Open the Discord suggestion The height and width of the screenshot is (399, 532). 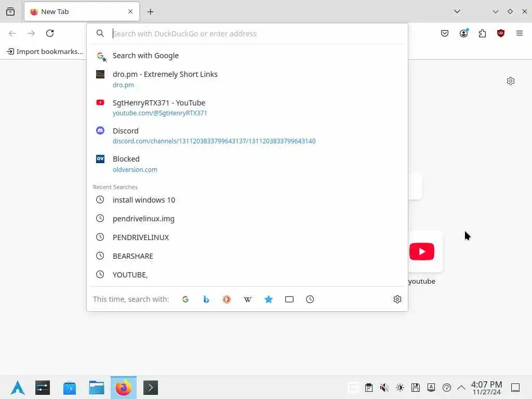[x=247, y=136]
